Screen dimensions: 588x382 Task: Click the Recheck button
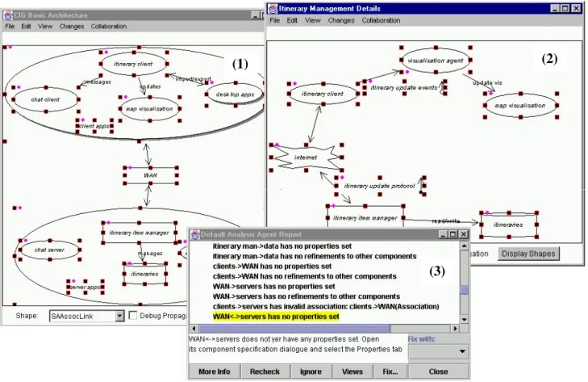[265, 372]
